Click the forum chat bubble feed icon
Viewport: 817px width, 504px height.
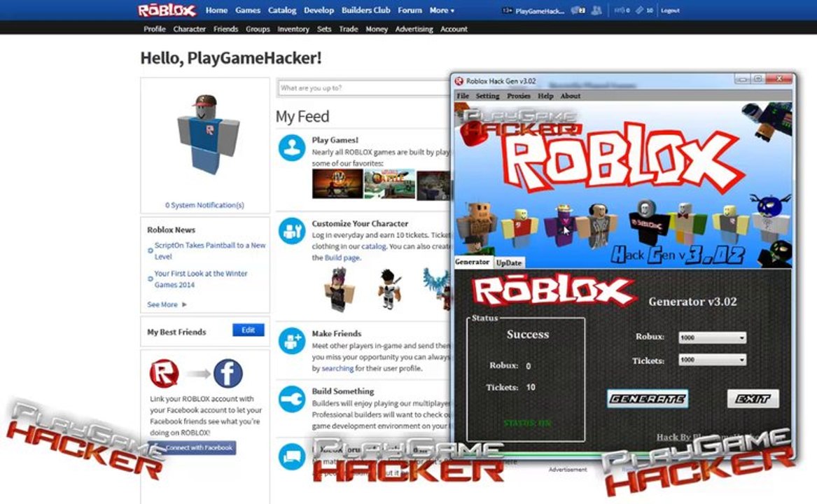(292, 456)
